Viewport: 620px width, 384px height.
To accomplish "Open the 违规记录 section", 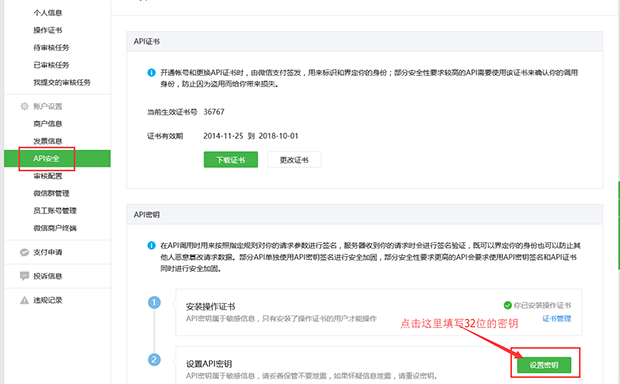I will [48, 300].
